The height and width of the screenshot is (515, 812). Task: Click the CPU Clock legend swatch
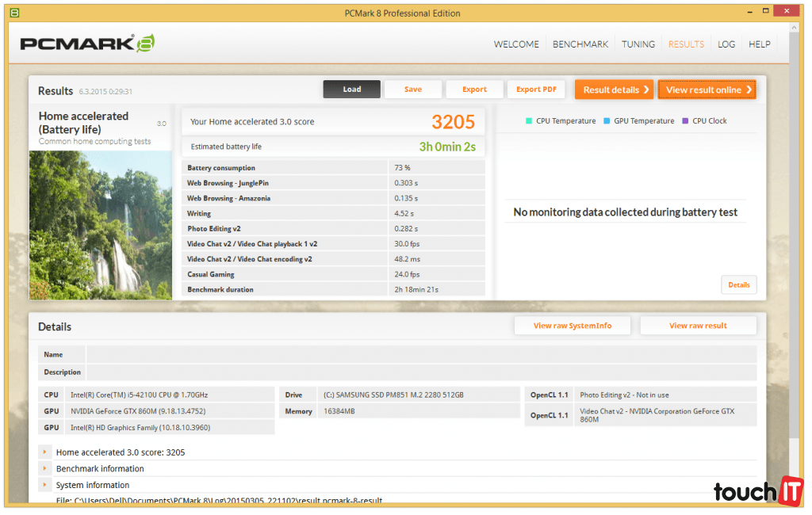(x=685, y=121)
